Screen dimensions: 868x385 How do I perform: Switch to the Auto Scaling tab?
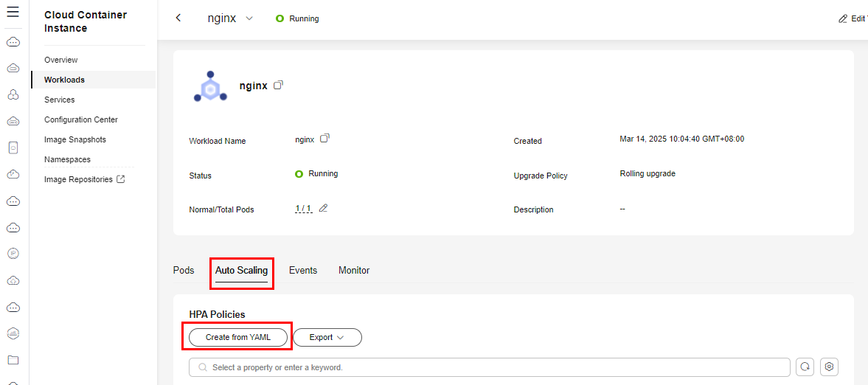tap(241, 271)
